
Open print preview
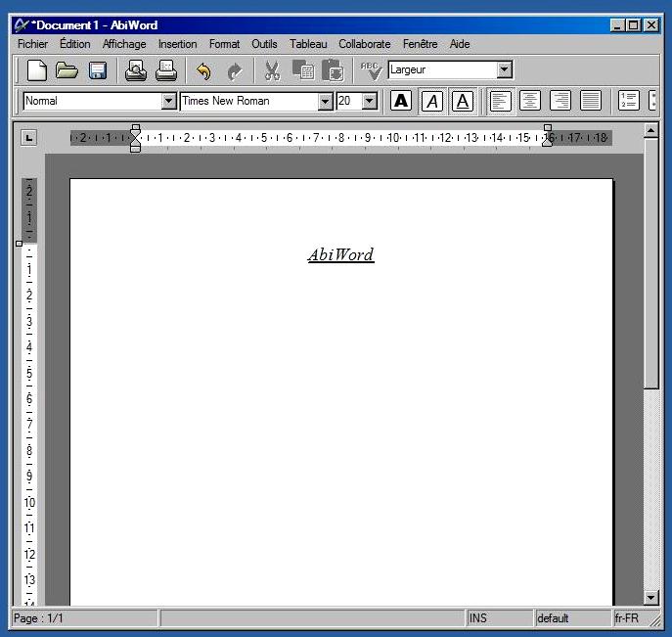(x=136, y=70)
